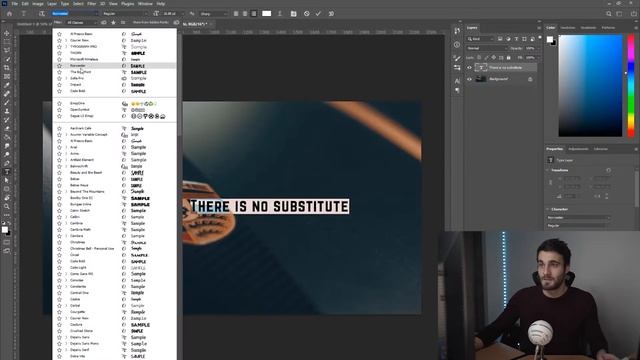Open the File menu
Screen dimensions: 640x360
coord(15,4)
